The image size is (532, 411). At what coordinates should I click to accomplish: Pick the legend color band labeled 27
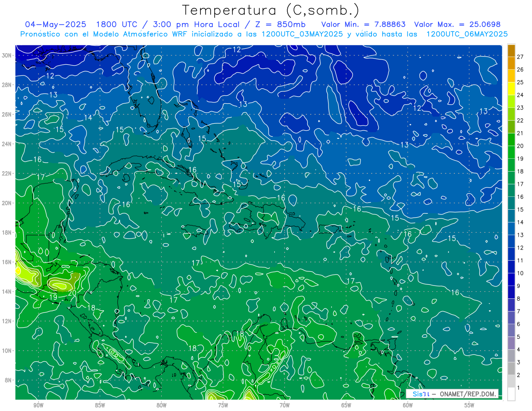click(511, 50)
